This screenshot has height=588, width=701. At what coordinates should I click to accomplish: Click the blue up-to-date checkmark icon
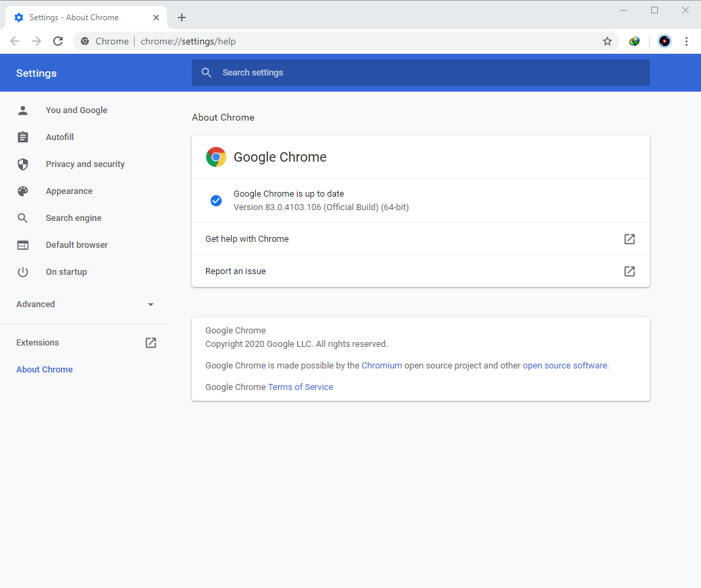(x=216, y=200)
